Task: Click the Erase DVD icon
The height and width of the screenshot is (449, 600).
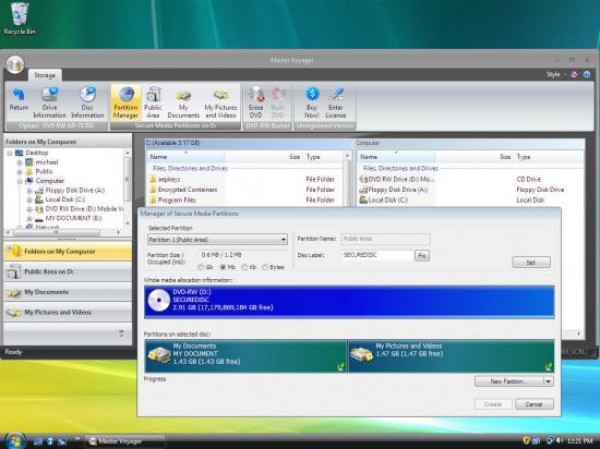Action: tap(256, 99)
